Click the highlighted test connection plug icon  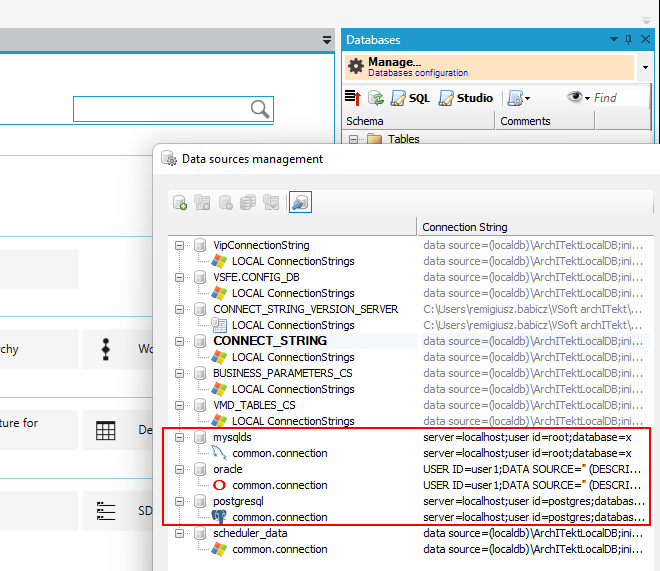[300, 202]
